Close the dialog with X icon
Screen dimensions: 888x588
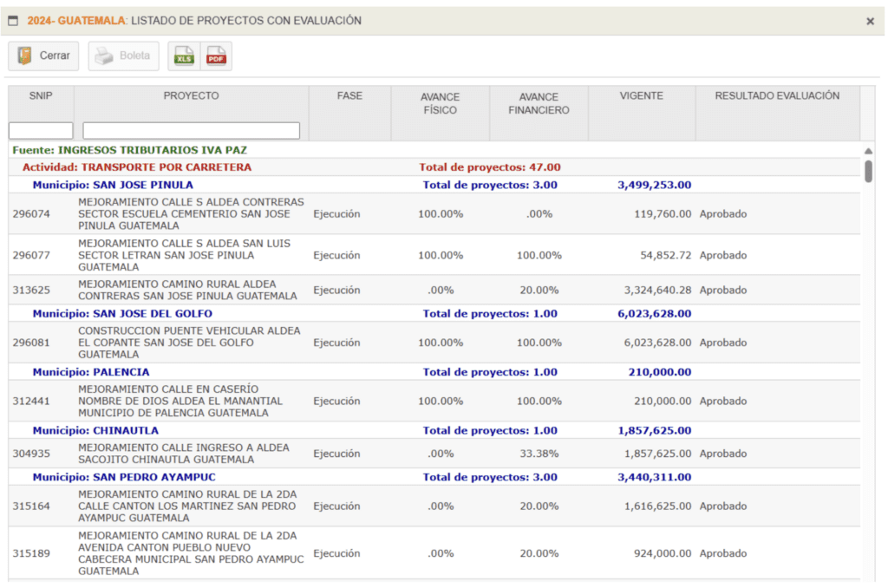pos(870,21)
